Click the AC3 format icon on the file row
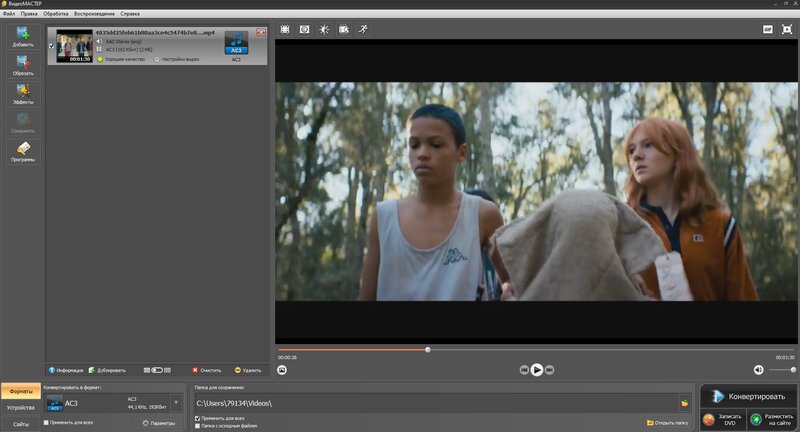Image resolution: width=800 pixels, height=432 pixels. [x=236, y=43]
